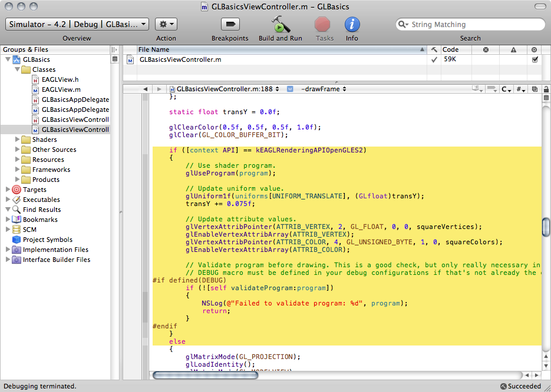Image resolution: width=551 pixels, height=392 pixels.
Task: Open the GLBasicsViewController.m:188 file history popup
Action: click(x=225, y=89)
